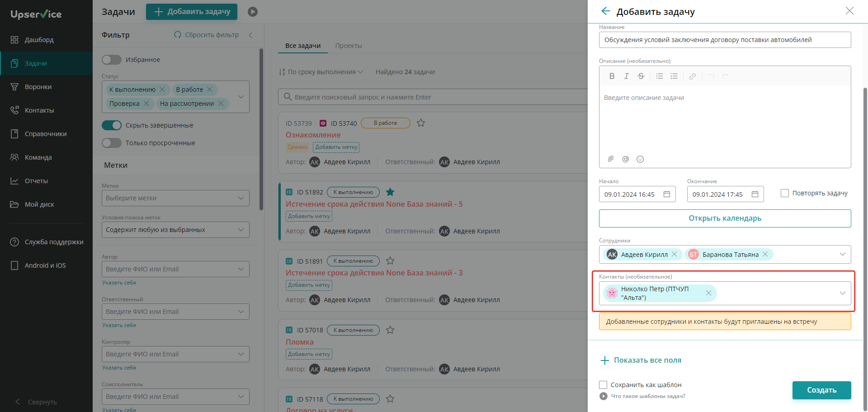Image resolution: width=868 pixels, height=412 pixels.
Task: Open Автор filter dropdown
Action: pyautogui.click(x=175, y=269)
